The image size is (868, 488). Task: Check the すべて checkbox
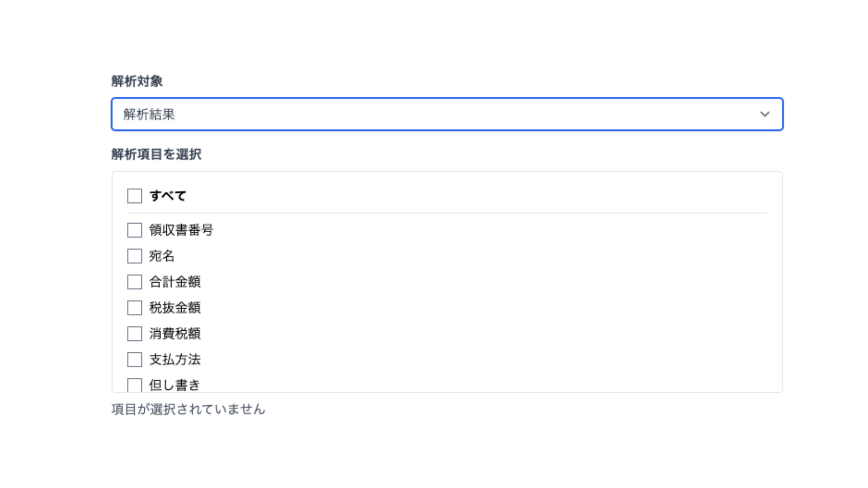pyautogui.click(x=135, y=196)
